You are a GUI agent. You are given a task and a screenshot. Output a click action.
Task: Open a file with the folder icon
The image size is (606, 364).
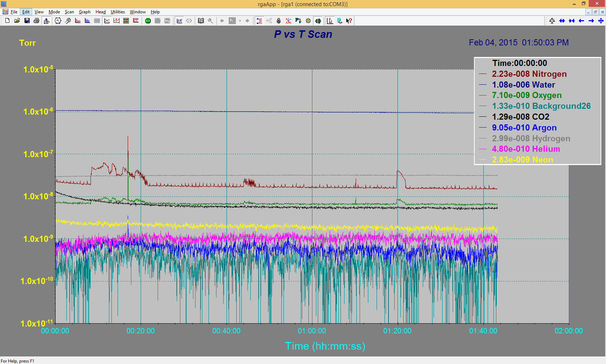[17, 21]
